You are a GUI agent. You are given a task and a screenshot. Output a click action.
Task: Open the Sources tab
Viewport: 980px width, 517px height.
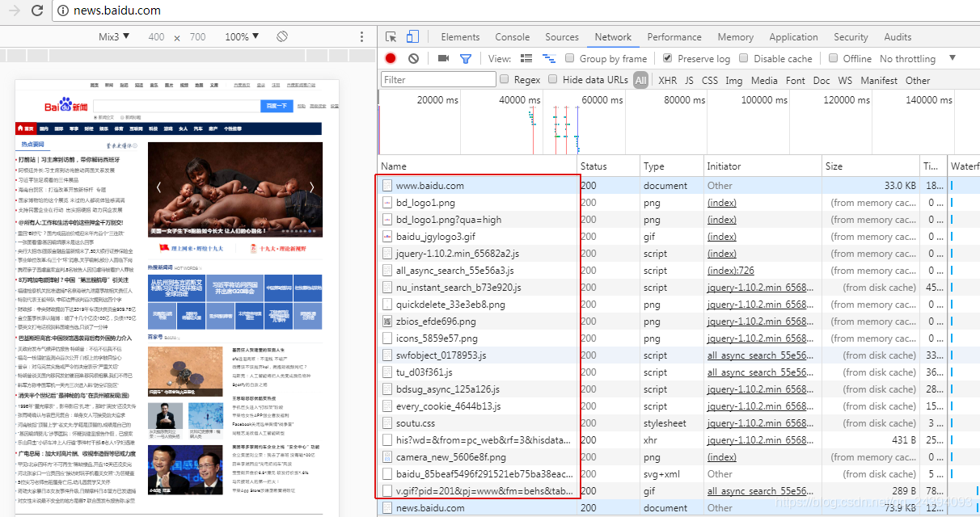[562, 37]
